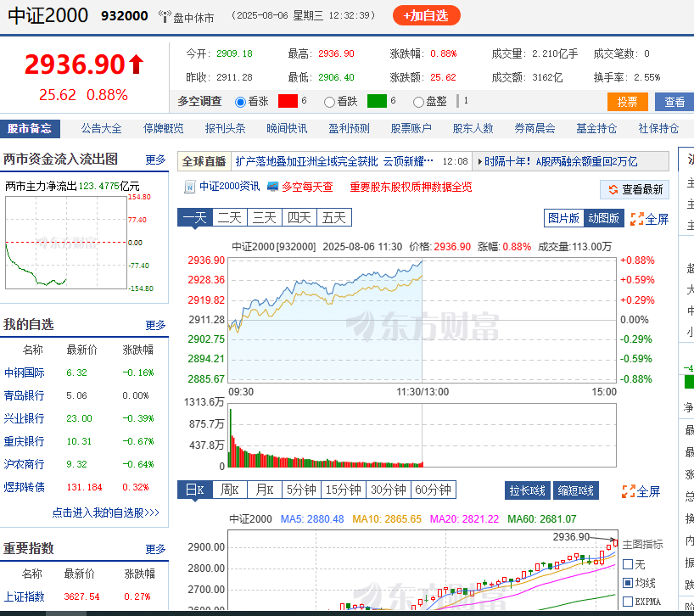Open the 点击进入我的自选股 link

[105, 512]
